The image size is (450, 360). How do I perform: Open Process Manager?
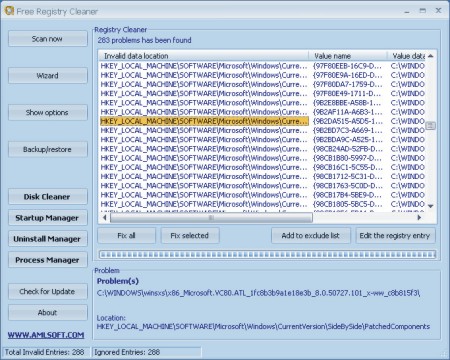click(48, 260)
